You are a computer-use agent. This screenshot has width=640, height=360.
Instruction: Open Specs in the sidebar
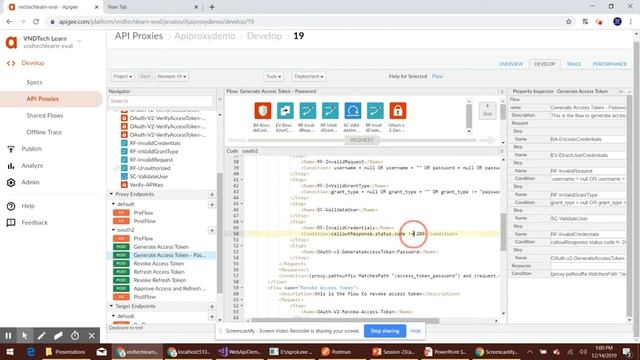click(x=34, y=82)
